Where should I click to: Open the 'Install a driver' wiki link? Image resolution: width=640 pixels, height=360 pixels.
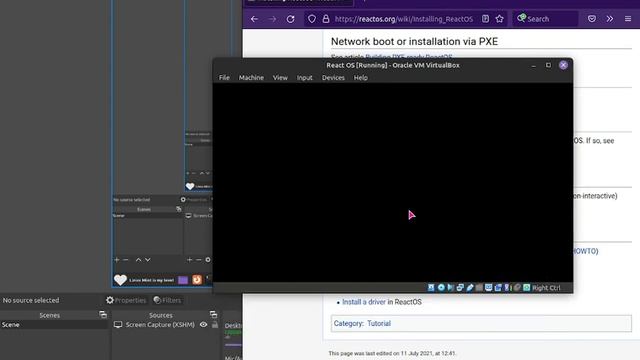(364, 302)
